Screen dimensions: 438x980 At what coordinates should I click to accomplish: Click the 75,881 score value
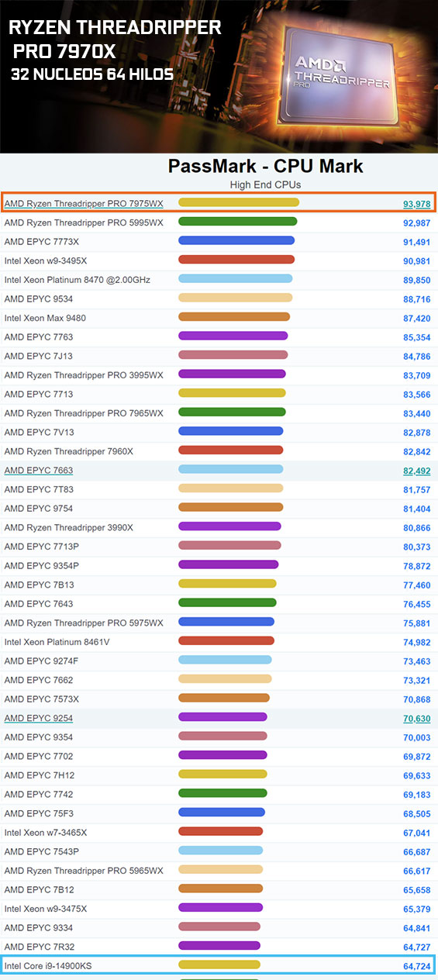click(416, 623)
